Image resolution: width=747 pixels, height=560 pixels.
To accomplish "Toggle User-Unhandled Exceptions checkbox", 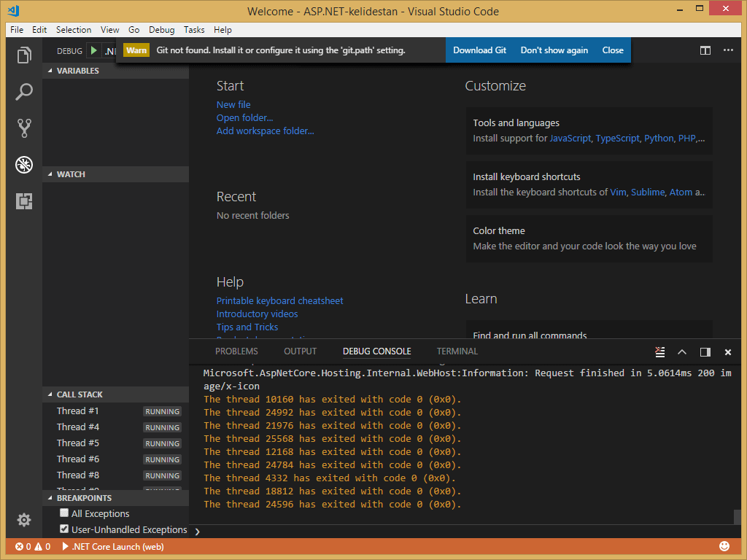I will (x=64, y=529).
